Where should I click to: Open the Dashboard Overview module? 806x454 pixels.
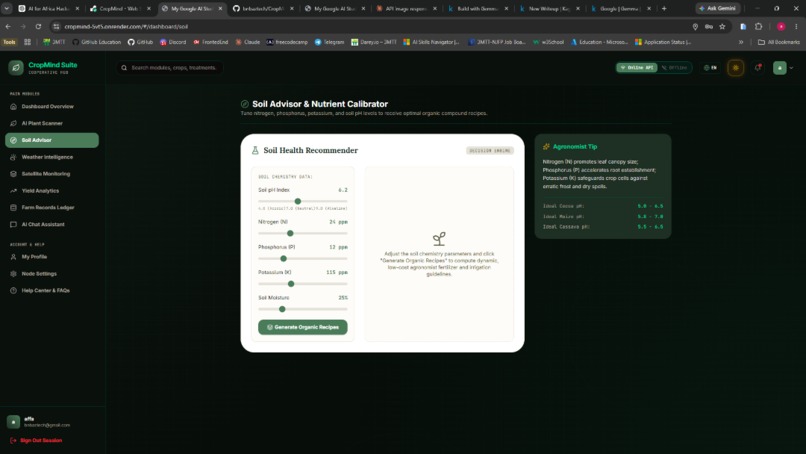point(48,106)
